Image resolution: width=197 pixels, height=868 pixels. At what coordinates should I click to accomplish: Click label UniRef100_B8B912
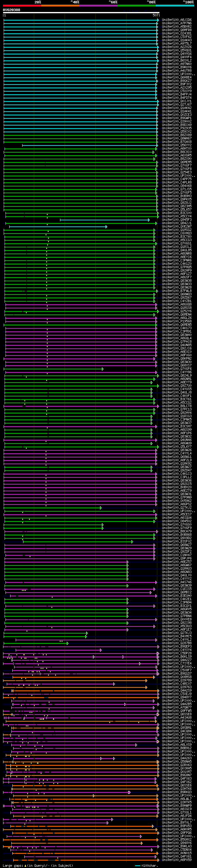click(177, 748)
